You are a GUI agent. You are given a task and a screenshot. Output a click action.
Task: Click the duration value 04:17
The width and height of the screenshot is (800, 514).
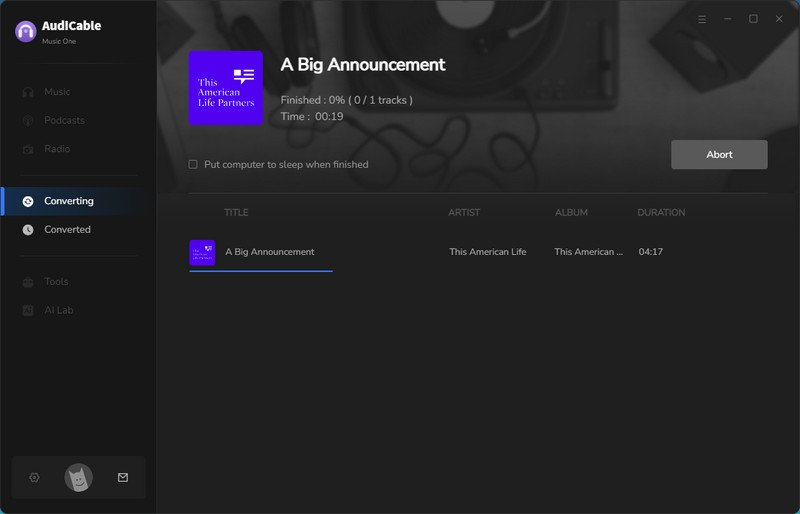pyautogui.click(x=651, y=252)
